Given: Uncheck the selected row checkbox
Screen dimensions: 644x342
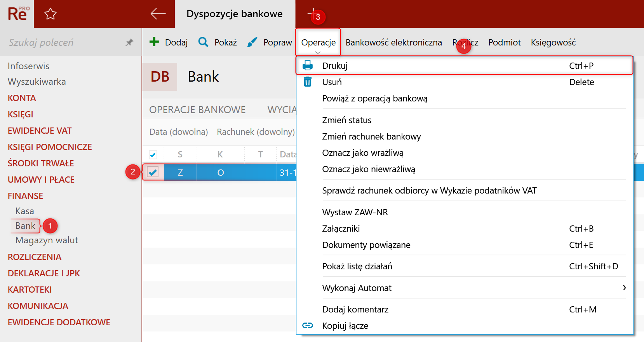Looking at the screenshot, I should point(153,172).
